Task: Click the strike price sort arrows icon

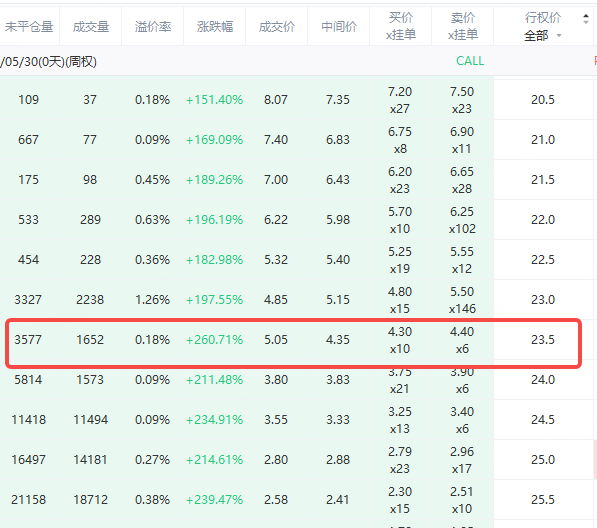Action: tap(586, 18)
